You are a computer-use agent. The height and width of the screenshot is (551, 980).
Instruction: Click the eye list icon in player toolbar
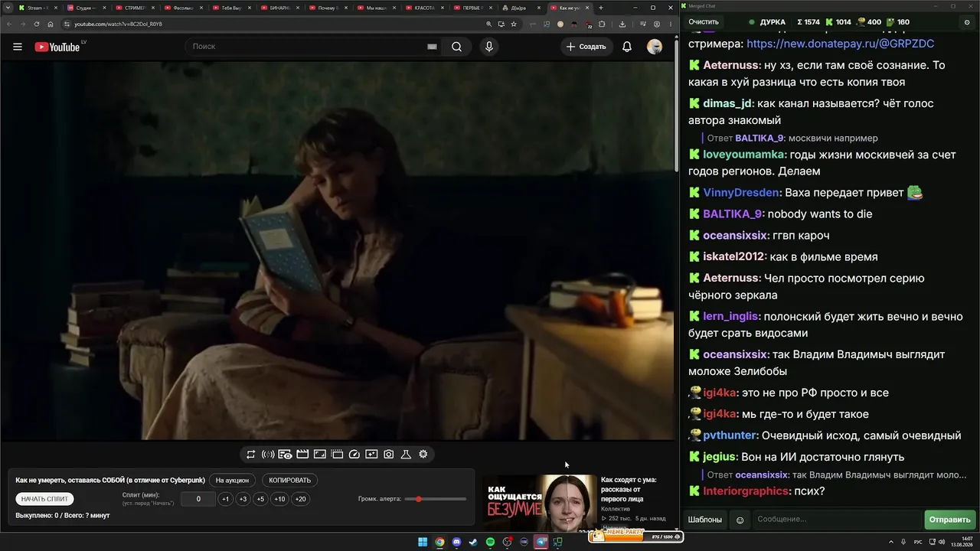click(x=285, y=455)
